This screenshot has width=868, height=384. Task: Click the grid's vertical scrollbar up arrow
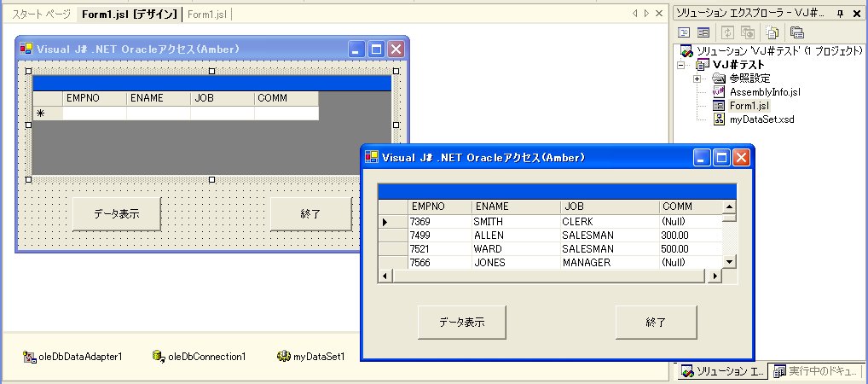pos(730,207)
